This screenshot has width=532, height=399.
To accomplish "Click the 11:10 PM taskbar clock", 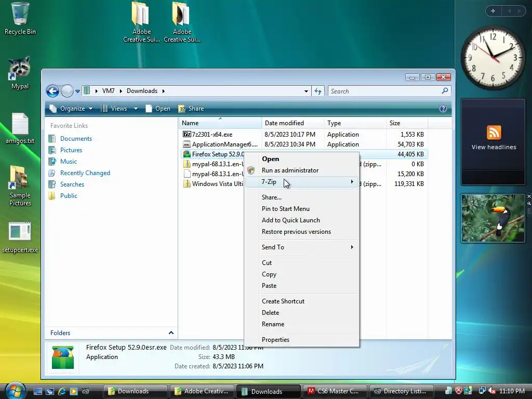I will coord(512,391).
